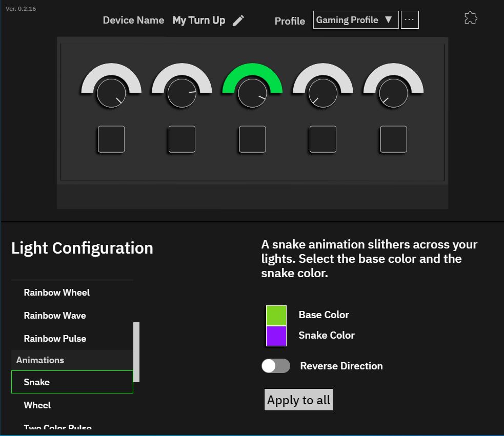Viewport: 504px width, 436px height.
Task: Open the puzzle piece plugins icon
Action: pyautogui.click(x=470, y=18)
